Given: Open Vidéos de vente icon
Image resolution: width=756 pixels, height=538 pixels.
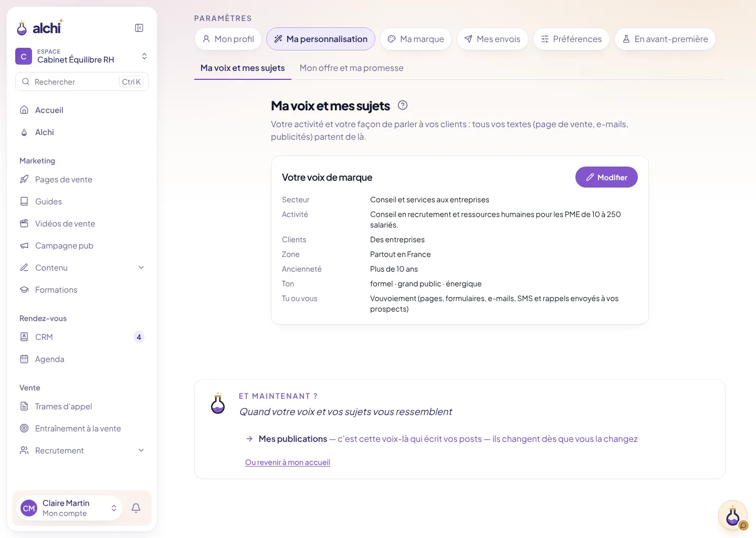Looking at the screenshot, I should [24, 223].
